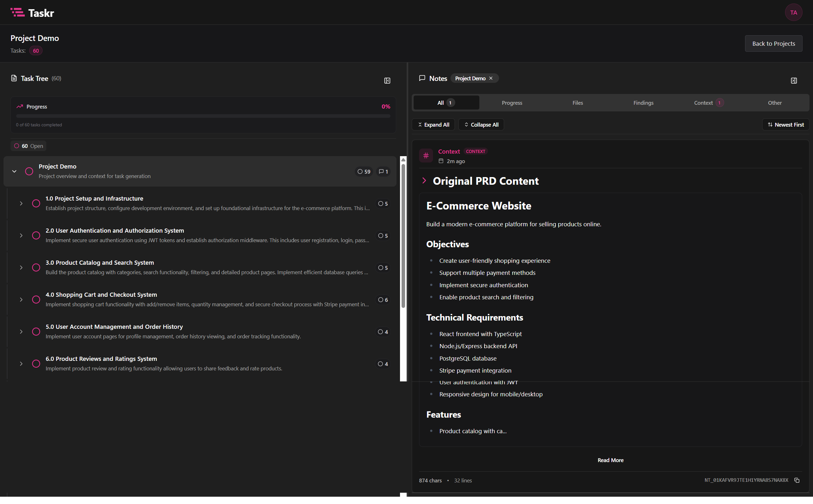
Task: Open the TA user avatar menu
Action: [x=793, y=12]
